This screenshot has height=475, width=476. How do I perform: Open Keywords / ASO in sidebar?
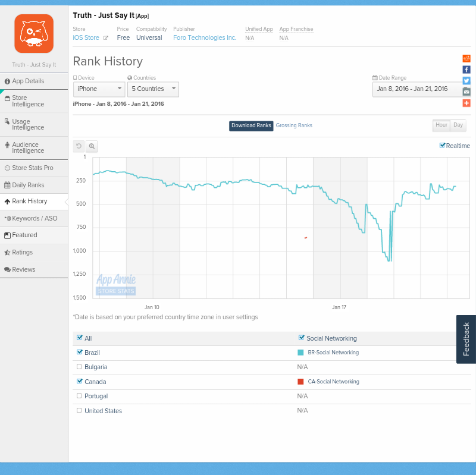(34, 218)
